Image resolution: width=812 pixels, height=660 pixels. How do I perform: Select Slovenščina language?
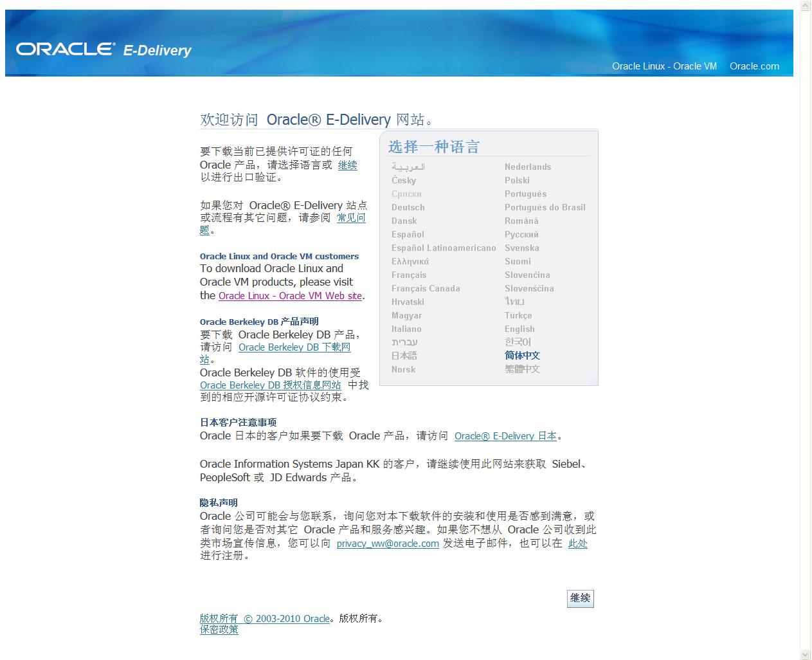pyautogui.click(x=529, y=288)
